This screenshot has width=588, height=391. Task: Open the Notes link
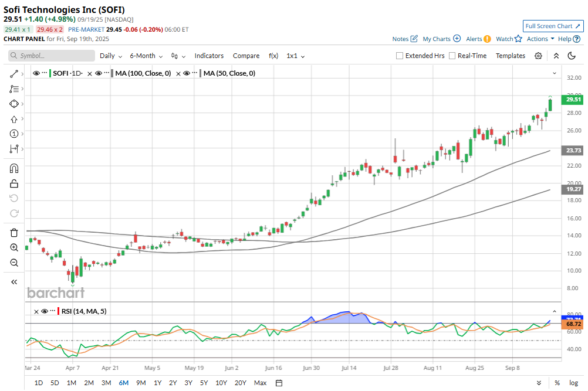click(x=400, y=39)
